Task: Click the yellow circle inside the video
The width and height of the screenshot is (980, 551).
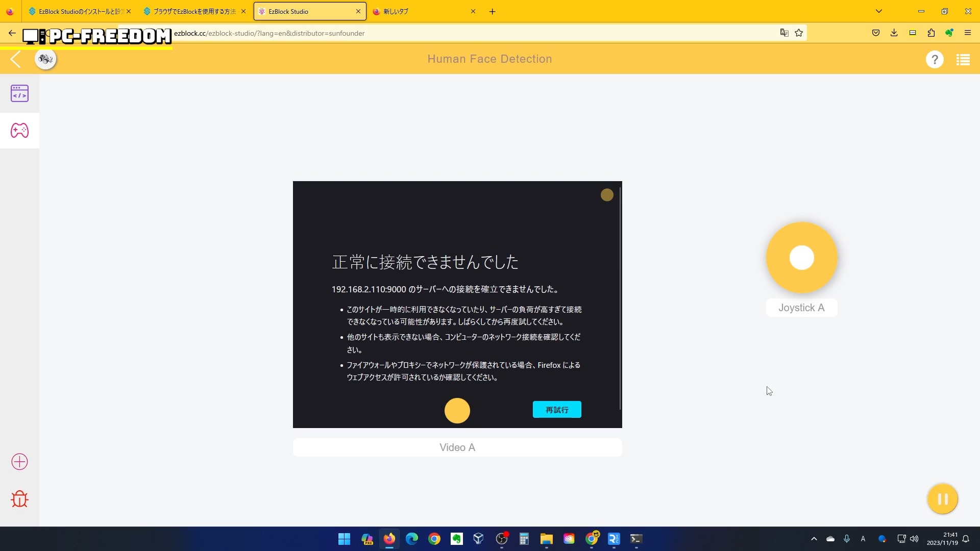Action: tap(457, 411)
